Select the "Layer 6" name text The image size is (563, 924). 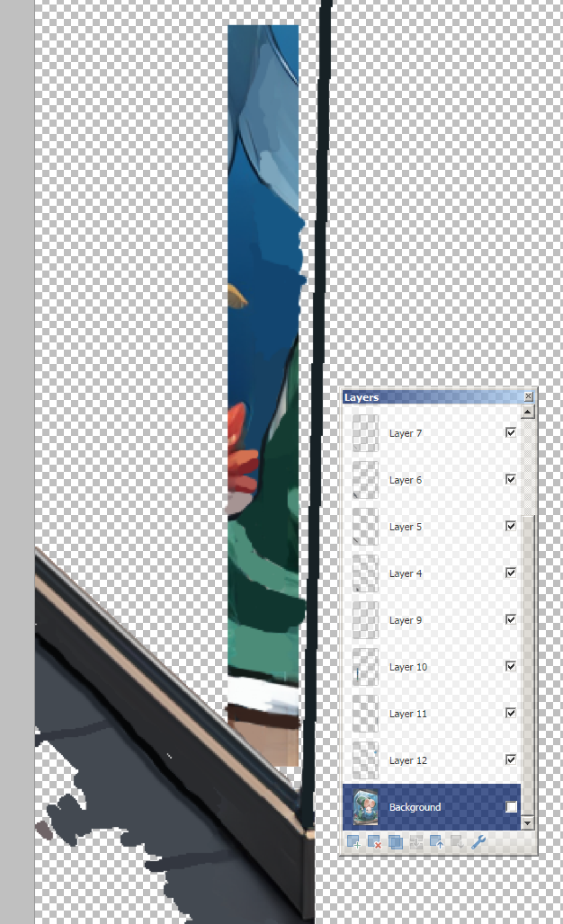pos(406,480)
